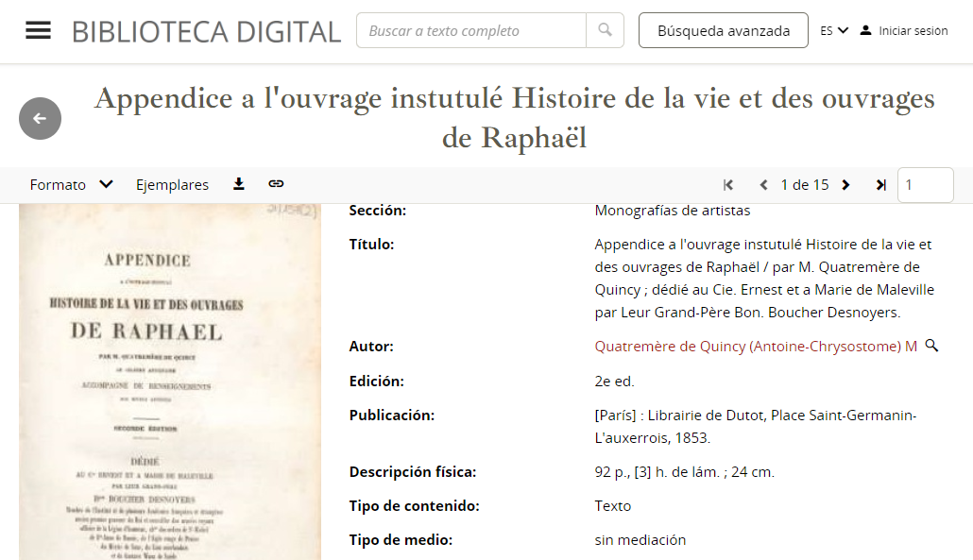Go back using the round arrow button

(40, 118)
